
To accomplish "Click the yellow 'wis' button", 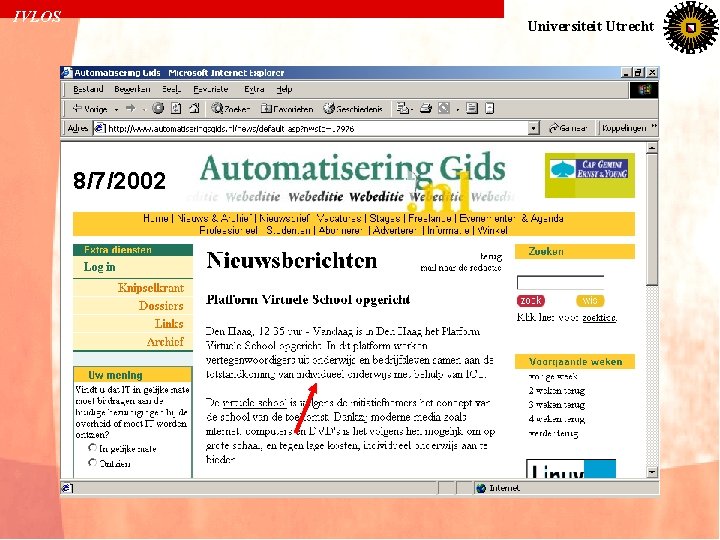I will coord(590,300).
